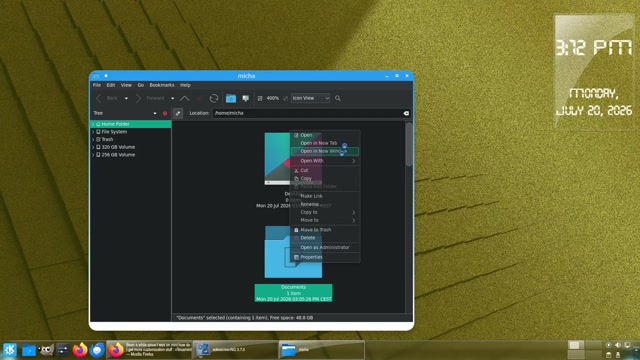Expand the Trash tree node
Image resolution: width=640 pixels, height=360 pixels.
pos(93,140)
